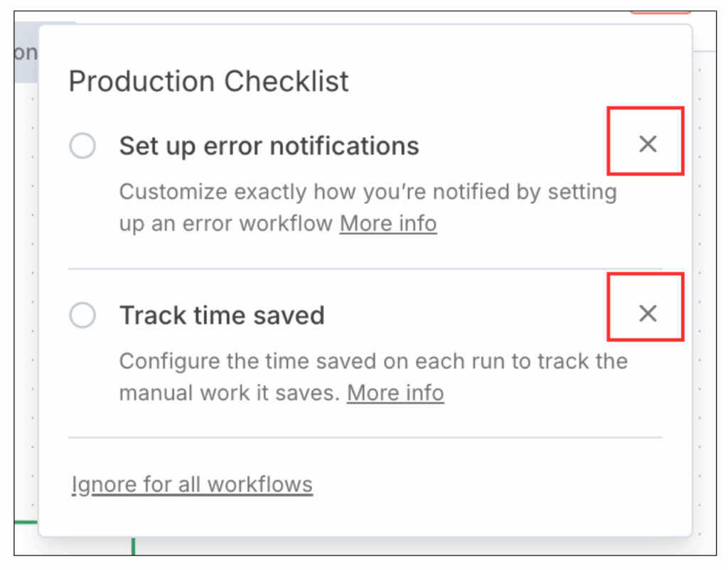Click the divider below error notifications section
This screenshot has height=570, width=728.
pyautogui.click(x=365, y=269)
